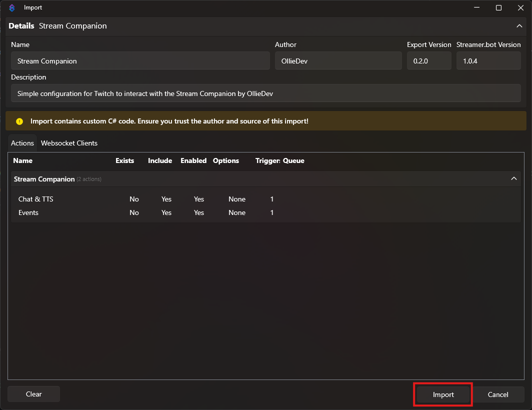This screenshot has height=410, width=532.
Task: Select the Actions tab
Action: [x=22, y=143]
